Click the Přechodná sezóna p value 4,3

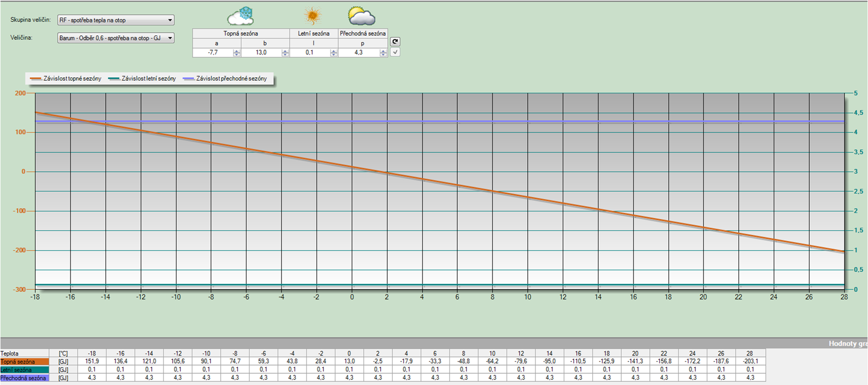click(x=359, y=53)
